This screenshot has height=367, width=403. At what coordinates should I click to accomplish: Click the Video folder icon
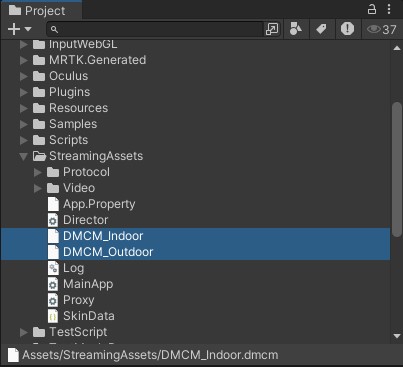53,188
